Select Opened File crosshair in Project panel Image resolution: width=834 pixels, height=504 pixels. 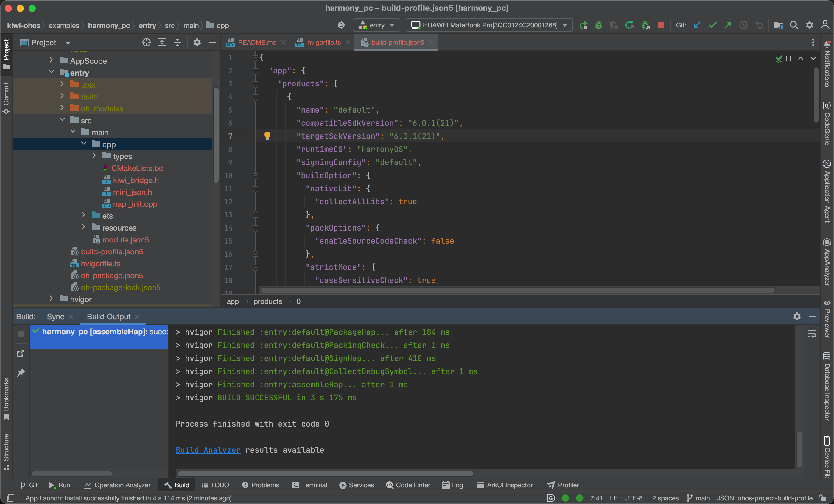click(146, 42)
